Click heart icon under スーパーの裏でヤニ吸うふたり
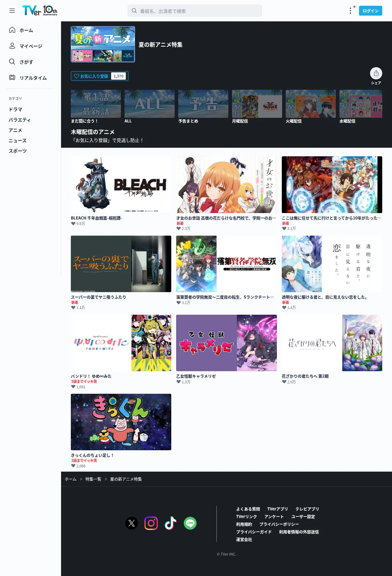Screen dimensions: 392x576 (73, 307)
